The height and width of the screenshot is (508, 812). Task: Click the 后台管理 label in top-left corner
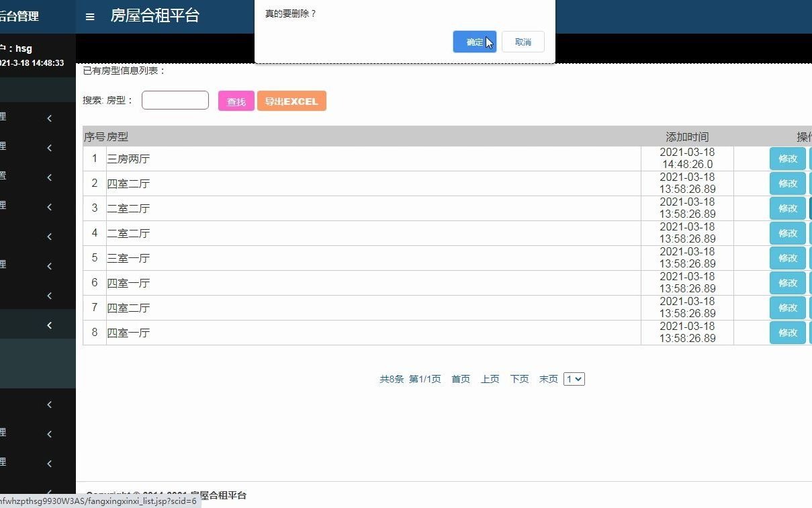20,15
